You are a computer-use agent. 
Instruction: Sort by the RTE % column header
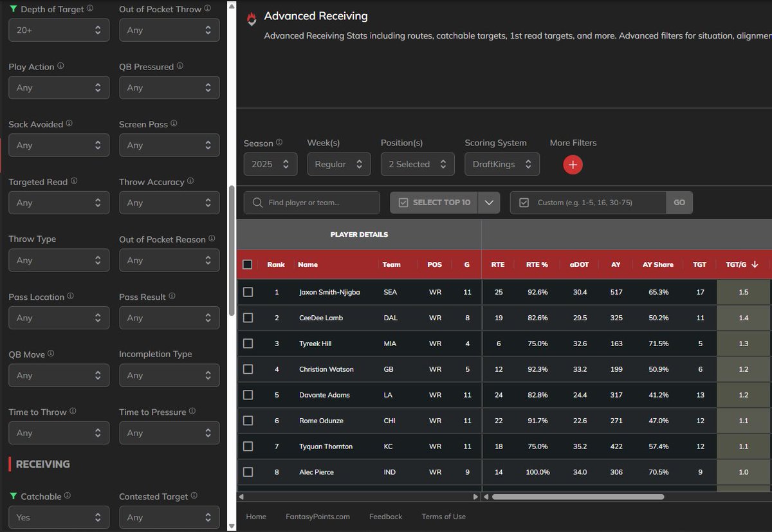click(x=537, y=264)
